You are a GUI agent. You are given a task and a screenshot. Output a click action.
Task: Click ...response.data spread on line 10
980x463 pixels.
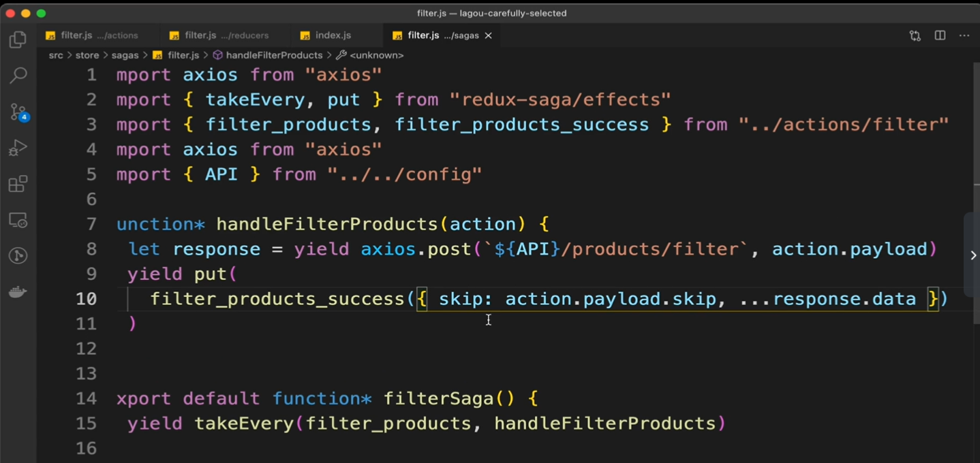point(828,299)
